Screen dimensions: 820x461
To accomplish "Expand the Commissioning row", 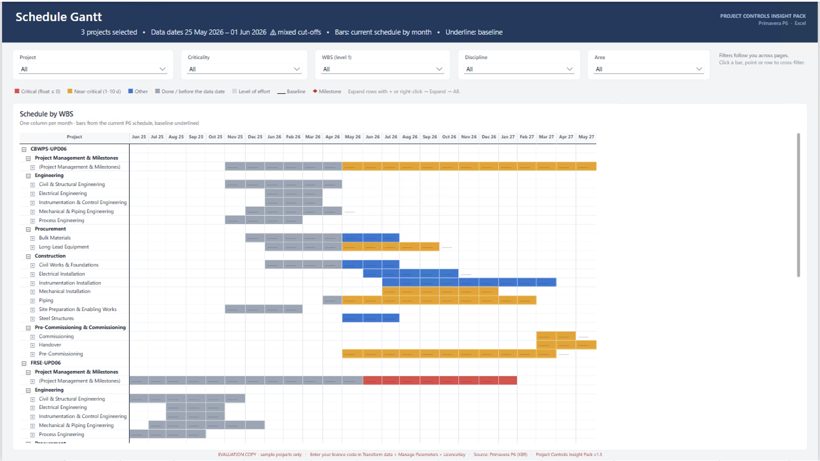I will point(32,337).
